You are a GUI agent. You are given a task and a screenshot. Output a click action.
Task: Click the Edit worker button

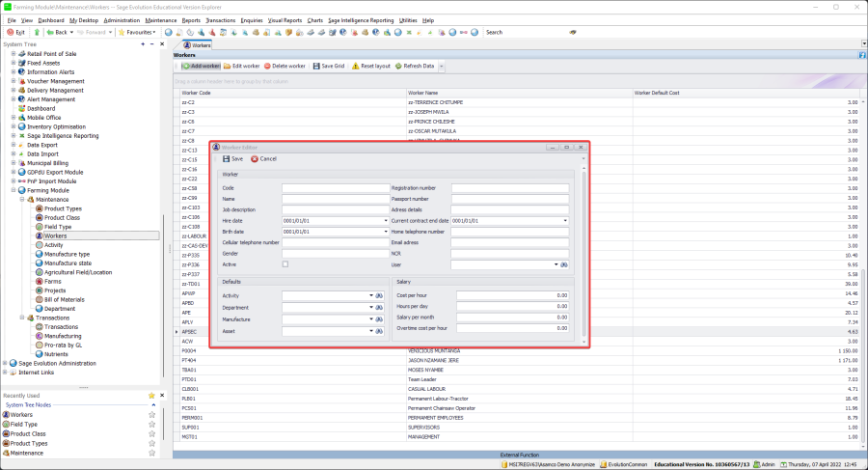[x=241, y=66]
